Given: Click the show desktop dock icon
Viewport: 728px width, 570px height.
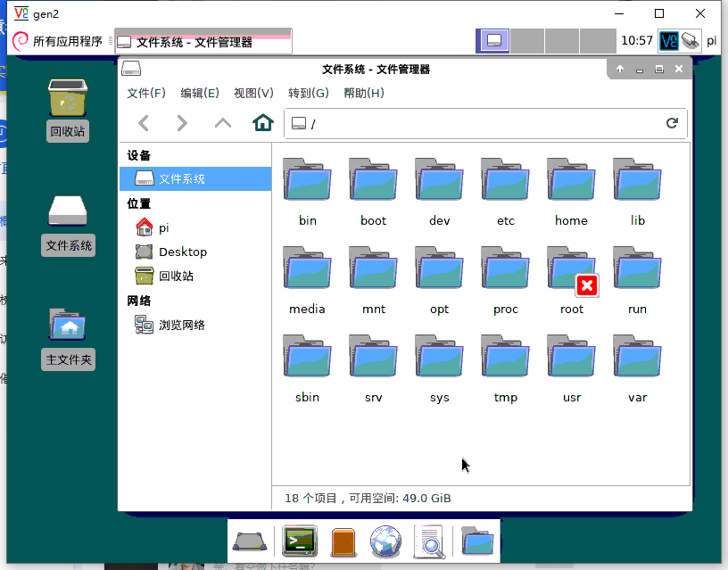Looking at the screenshot, I should 250,541.
